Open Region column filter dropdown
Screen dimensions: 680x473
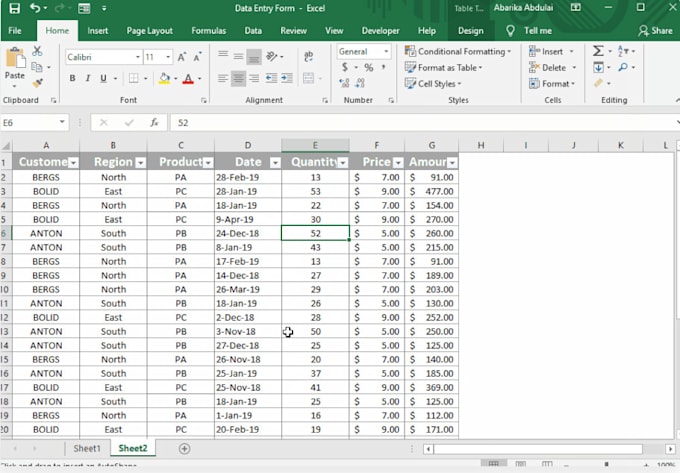tap(141, 163)
